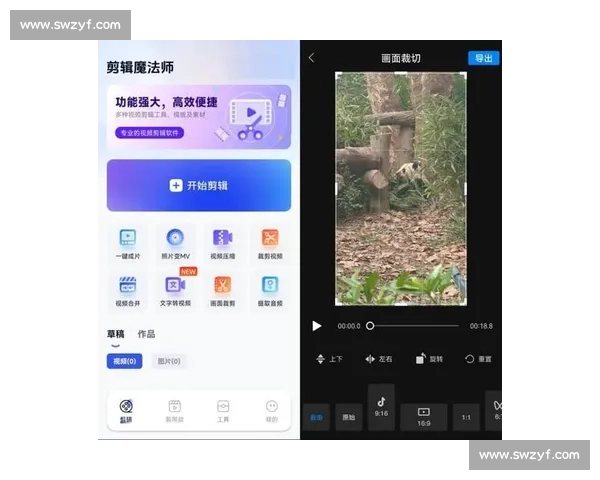Open the 视频合并 video merge tool
Screen dimensions: 600x480
(127, 288)
